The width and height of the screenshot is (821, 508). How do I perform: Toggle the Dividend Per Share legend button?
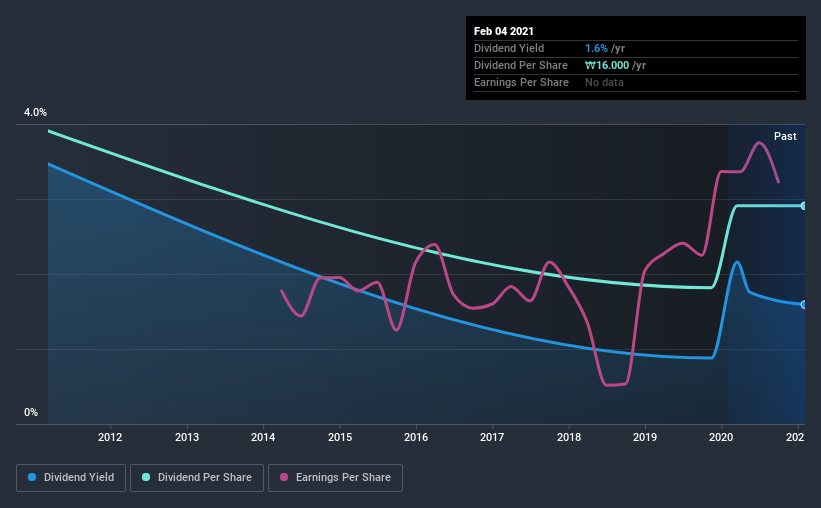197,478
